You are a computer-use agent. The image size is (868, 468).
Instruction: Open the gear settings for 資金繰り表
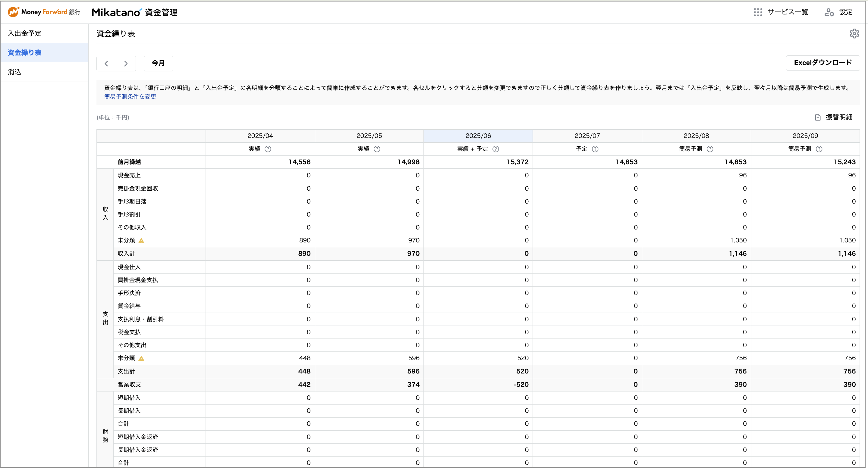[x=854, y=34]
